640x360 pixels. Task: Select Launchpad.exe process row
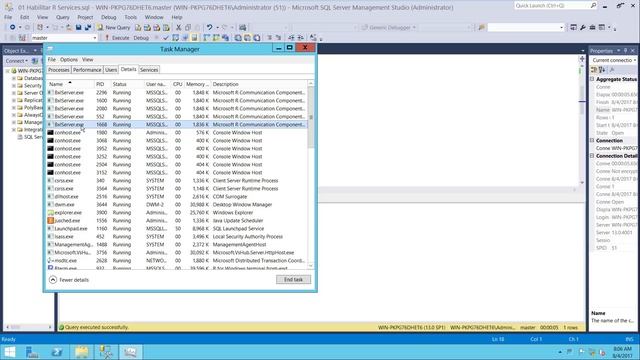[x=176, y=229]
